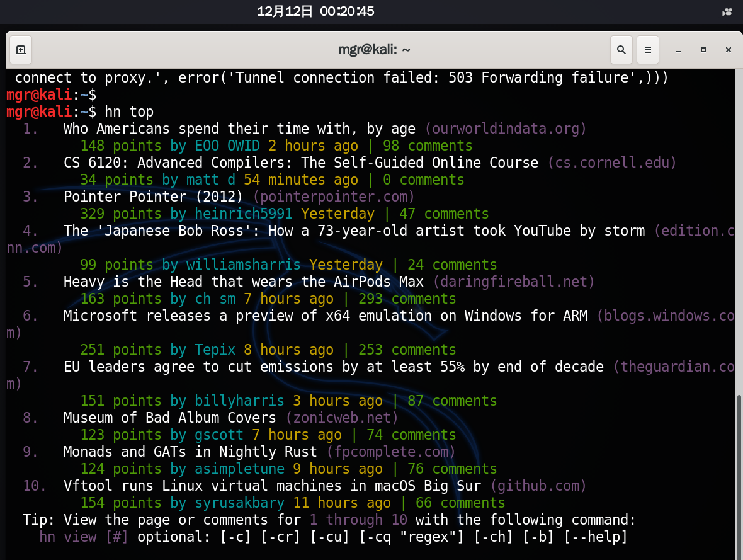Open the system tray status icon

727,11
